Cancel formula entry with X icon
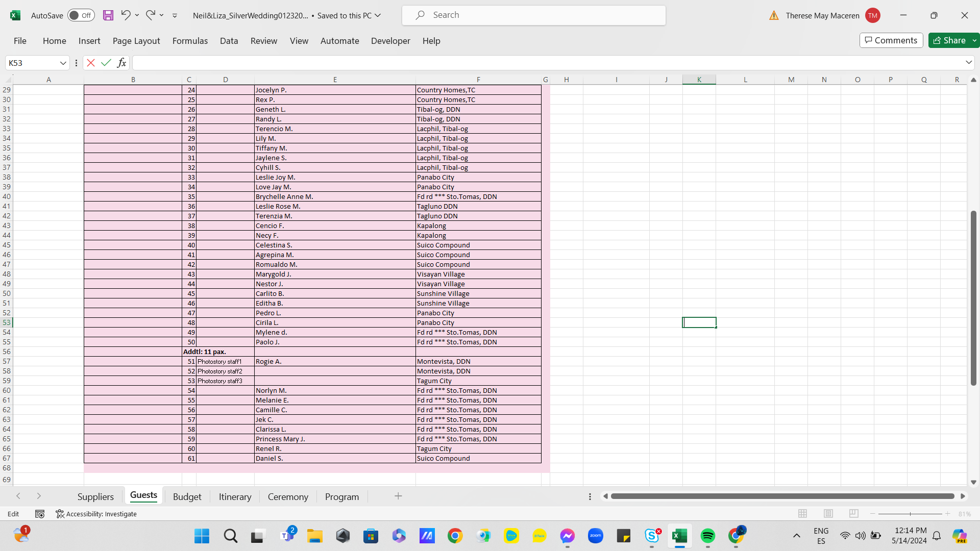Viewport: 980px width, 551px height. pyautogui.click(x=91, y=63)
